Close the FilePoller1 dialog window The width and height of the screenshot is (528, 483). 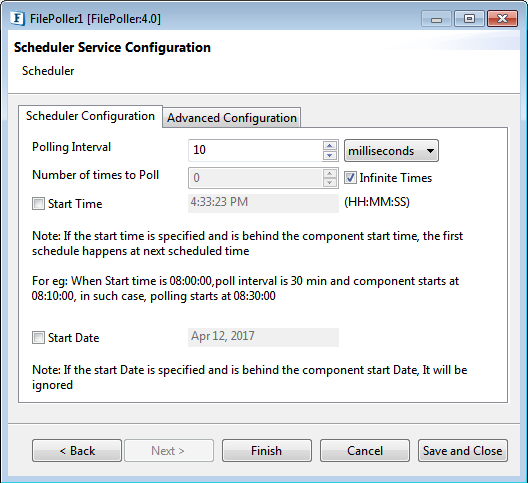pyautogui.click(x=502, y=19)
